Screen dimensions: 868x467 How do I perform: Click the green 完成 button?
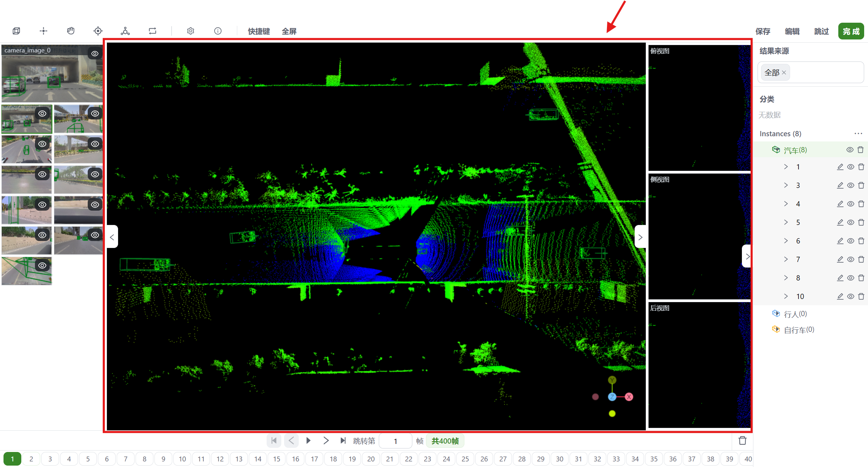(851, 31)
